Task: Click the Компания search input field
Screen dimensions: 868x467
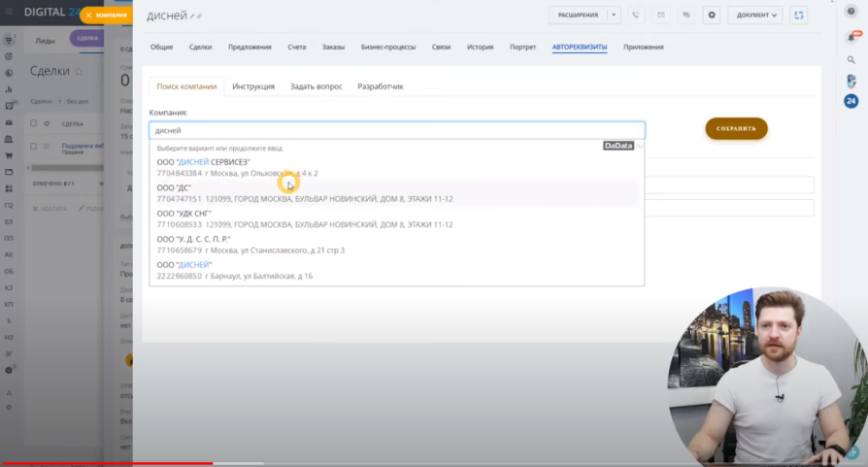Action: click(397, 130)
